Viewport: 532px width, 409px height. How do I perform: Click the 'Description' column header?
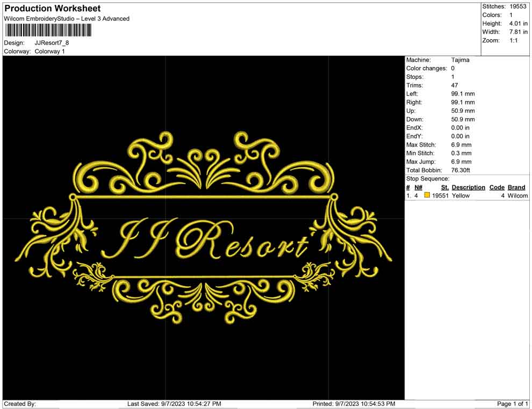click(468, 187)
